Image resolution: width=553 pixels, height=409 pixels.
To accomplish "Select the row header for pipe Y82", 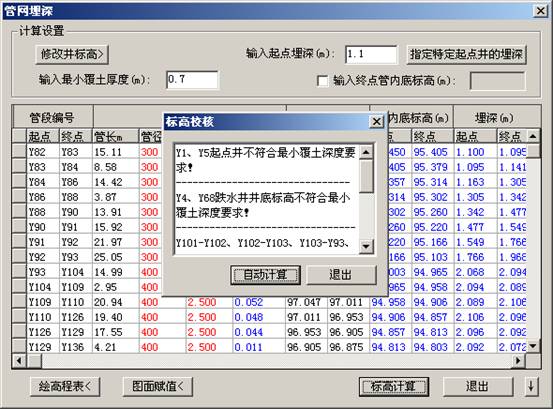I will click(x=19, y=152).
